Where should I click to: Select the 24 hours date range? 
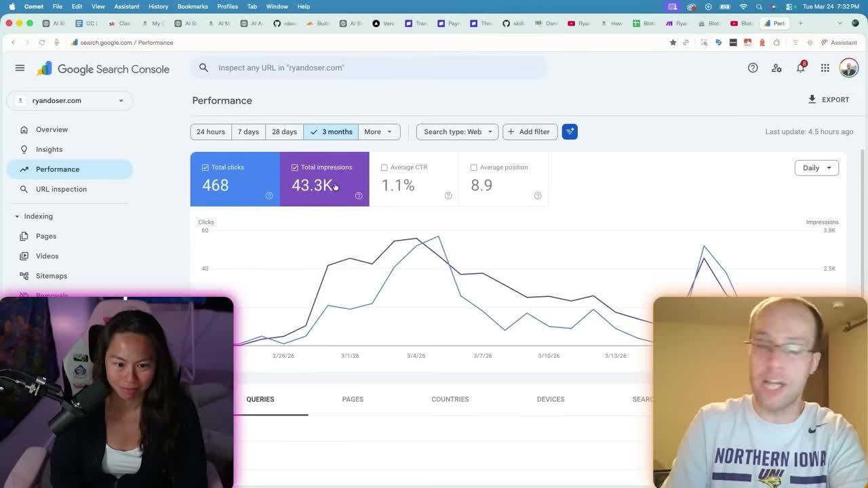pos(211,131)
